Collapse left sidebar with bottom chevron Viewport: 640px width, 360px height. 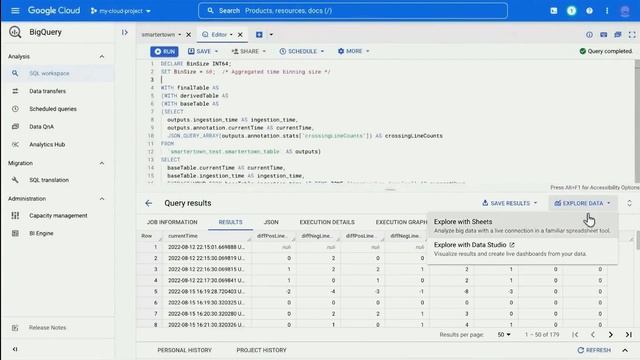tap(15, 349)
